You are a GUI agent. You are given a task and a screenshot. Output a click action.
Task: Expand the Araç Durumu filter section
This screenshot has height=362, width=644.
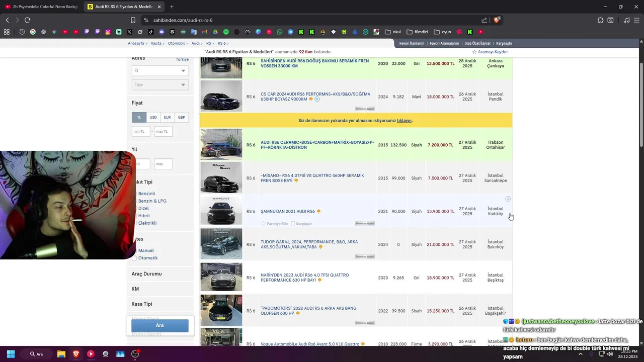pyautogui.click(x=160, y=274)
